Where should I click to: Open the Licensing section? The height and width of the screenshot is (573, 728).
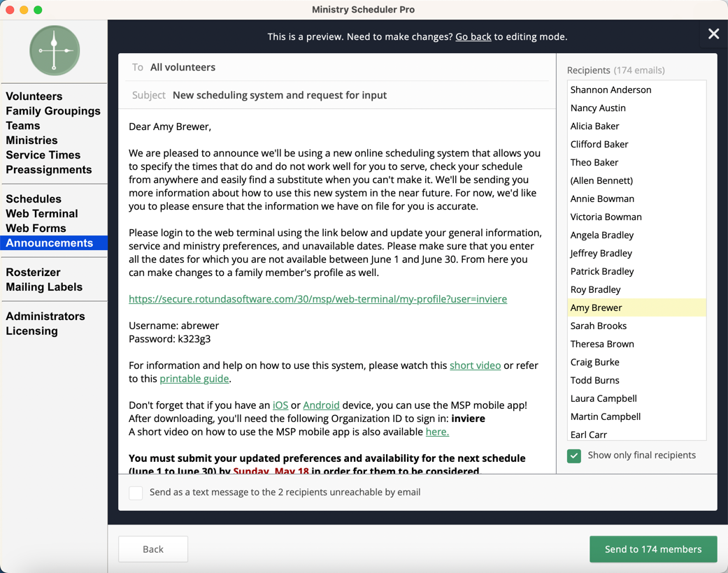(x=31, y=331)
